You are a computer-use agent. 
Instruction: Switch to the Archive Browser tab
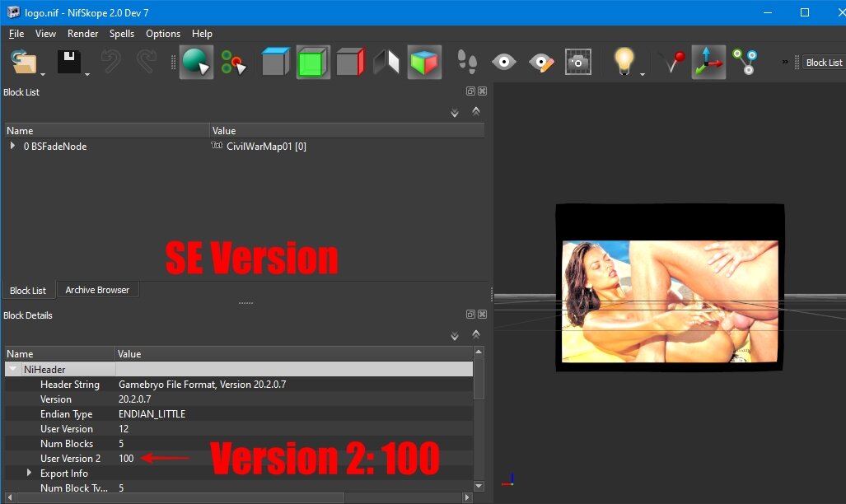pos(97,290)
